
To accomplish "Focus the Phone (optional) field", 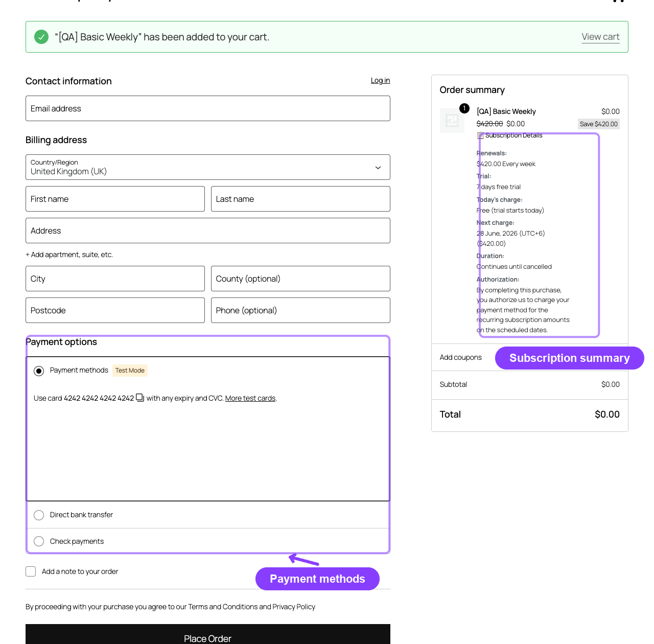I will [x=300, y=310].
